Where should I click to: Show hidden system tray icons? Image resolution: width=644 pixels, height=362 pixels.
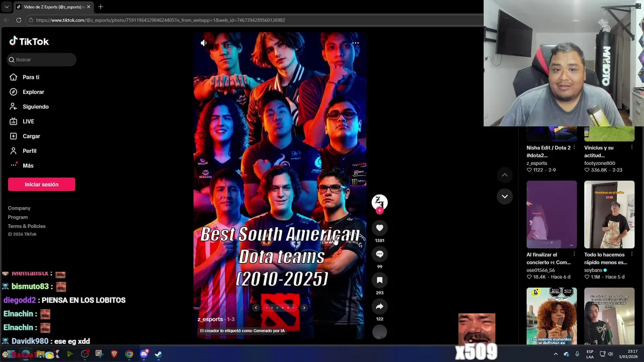tap(555, 354)
